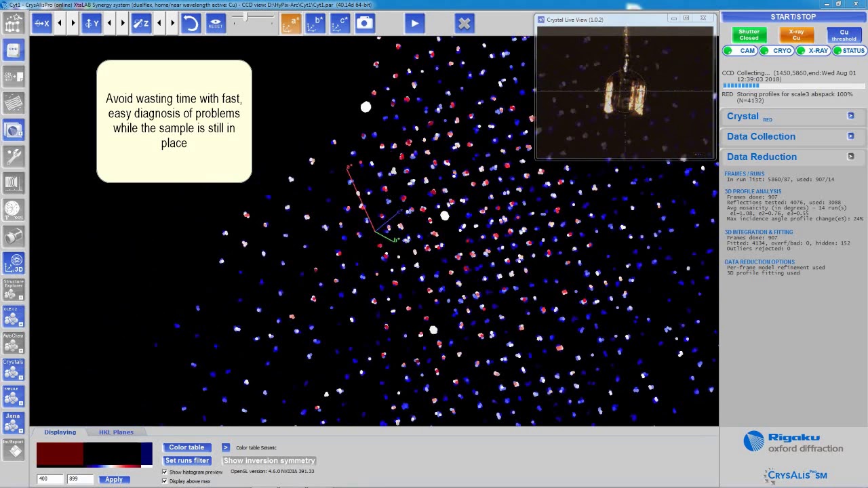The height and width of the screenshot is (488, 868).
Task: Close the 3D view with X icon
Action: (x=464, y=24)
